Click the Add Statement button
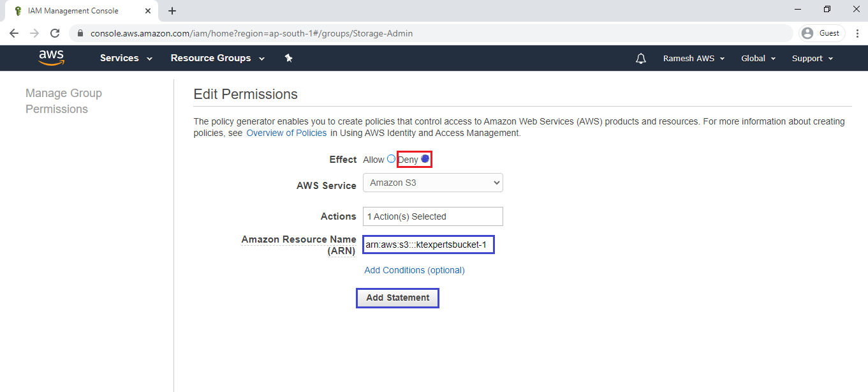The width and height of the screenshot is (868, 392). [397, 298]
